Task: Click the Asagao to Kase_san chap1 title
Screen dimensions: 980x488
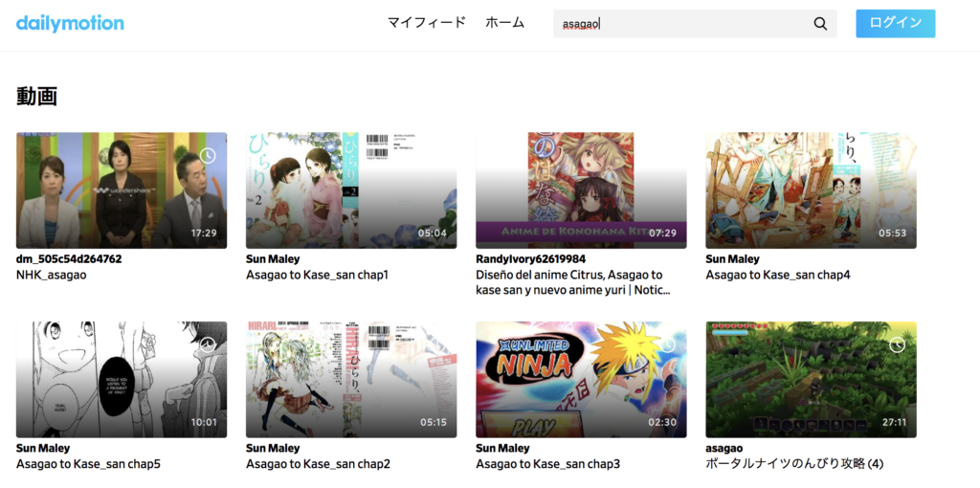Action: click(x=317, y=275)
